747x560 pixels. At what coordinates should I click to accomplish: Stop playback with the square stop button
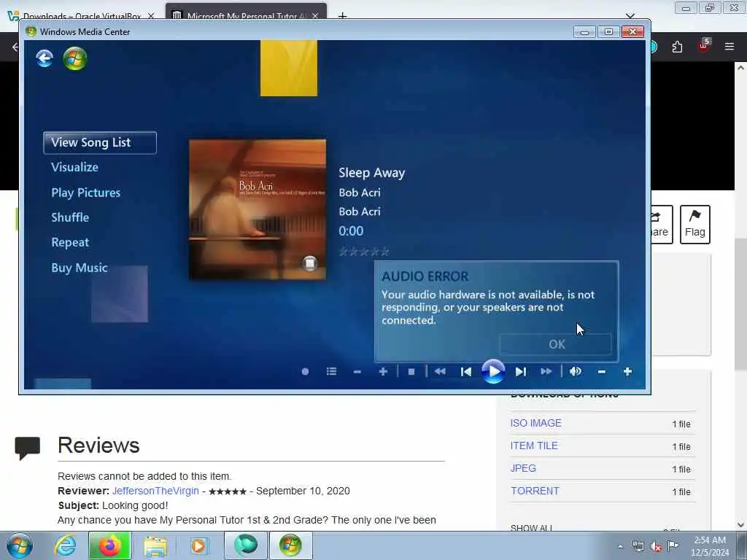coord(411,371)
